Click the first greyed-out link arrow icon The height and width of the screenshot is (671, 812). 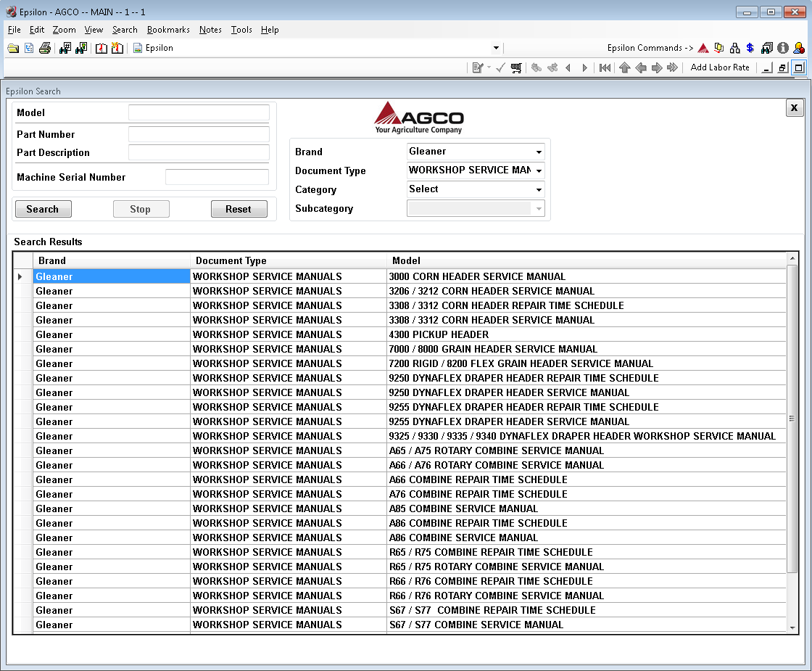(x=536, y=68)
